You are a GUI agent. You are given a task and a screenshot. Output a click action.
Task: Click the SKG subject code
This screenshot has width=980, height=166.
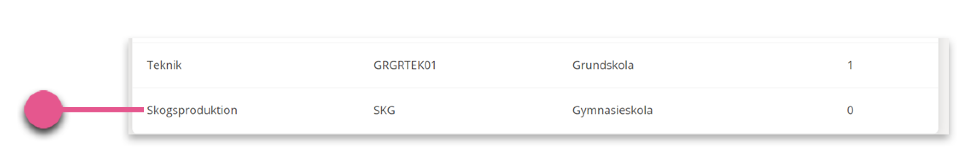click(384, 110)
